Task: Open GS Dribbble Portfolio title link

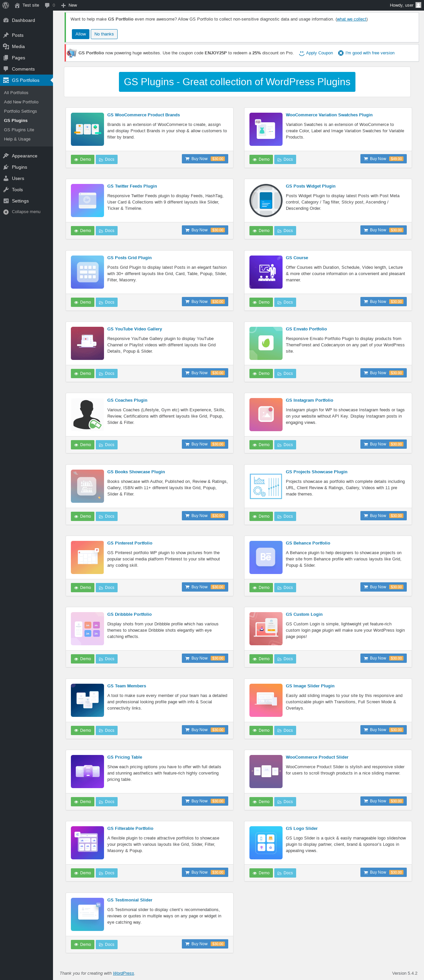Action: pyautogui.click(x=129, y=614)
